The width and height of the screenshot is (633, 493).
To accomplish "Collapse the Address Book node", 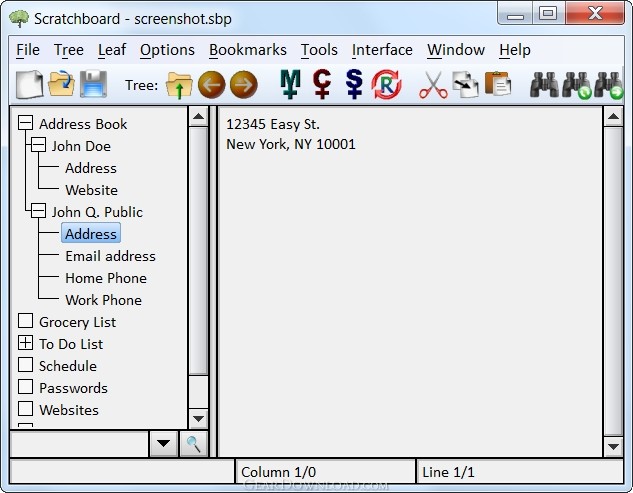I will 25,123.
